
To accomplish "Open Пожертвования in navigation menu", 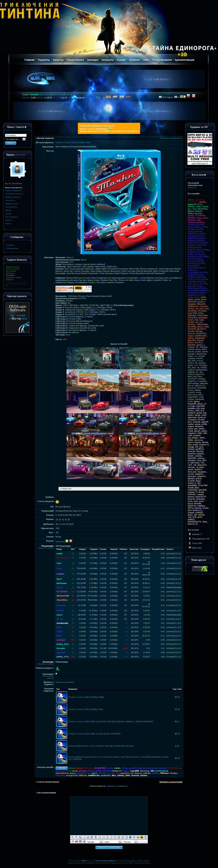I will [162, 60].
